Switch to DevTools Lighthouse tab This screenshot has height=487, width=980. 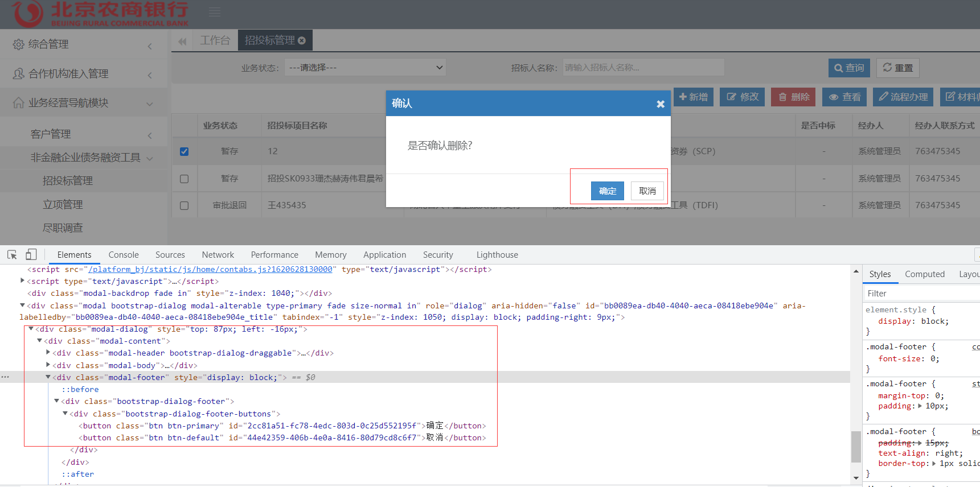tap(497, 255)
